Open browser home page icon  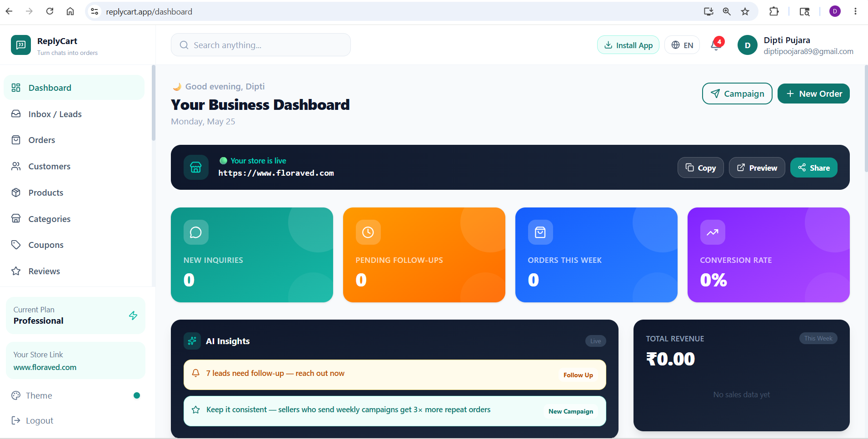click(x=70, y=11)
